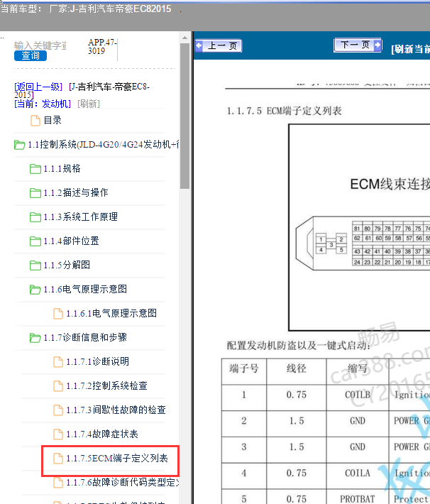Click page icon of 1.1.6.1电气原理示意图
Viewport: 430px width, 504px height.
coord(58,313)
